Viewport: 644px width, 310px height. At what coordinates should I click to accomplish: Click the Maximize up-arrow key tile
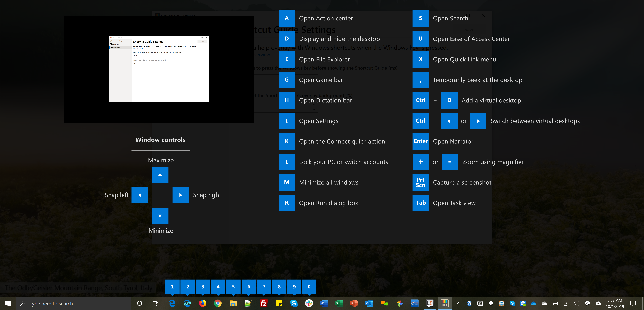(160, 175)
